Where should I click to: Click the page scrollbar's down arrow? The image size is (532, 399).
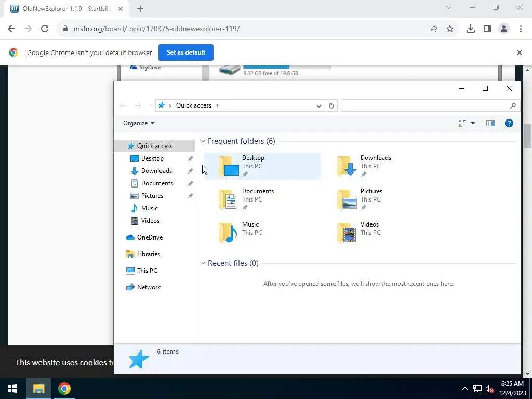528,374
